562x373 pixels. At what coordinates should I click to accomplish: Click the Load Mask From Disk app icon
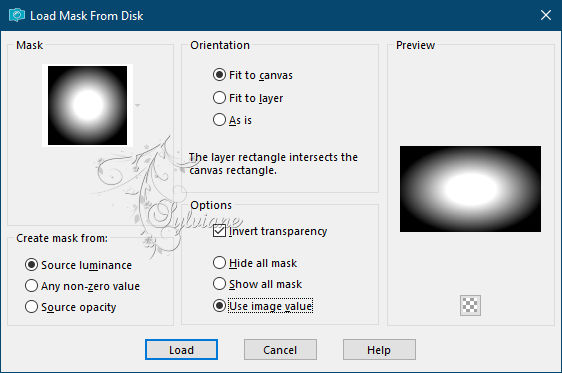[x=16, y=15]
